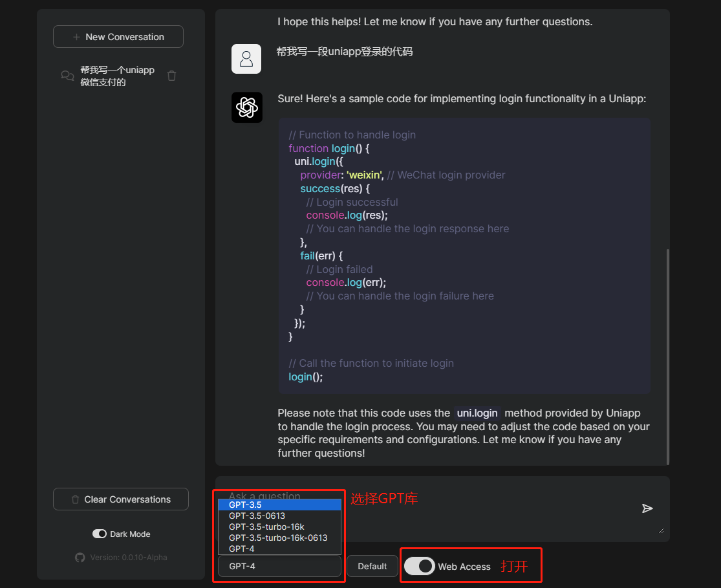Open the uniapp conversation in sidebar
Screen dimensions: 721x588
coord(118,76)
